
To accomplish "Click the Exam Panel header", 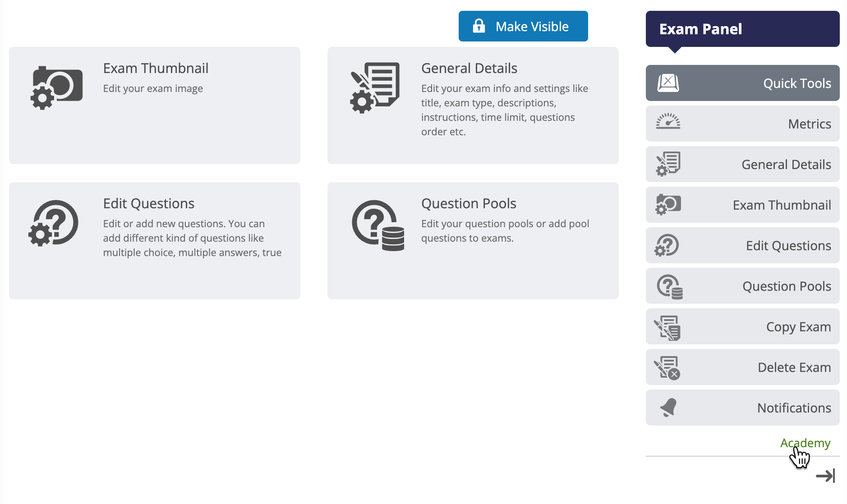I will click(742, 29).
